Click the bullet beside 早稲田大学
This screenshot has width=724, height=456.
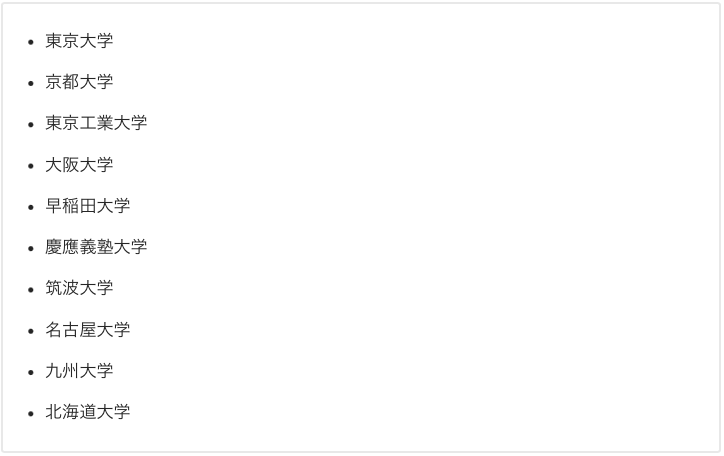31,207
